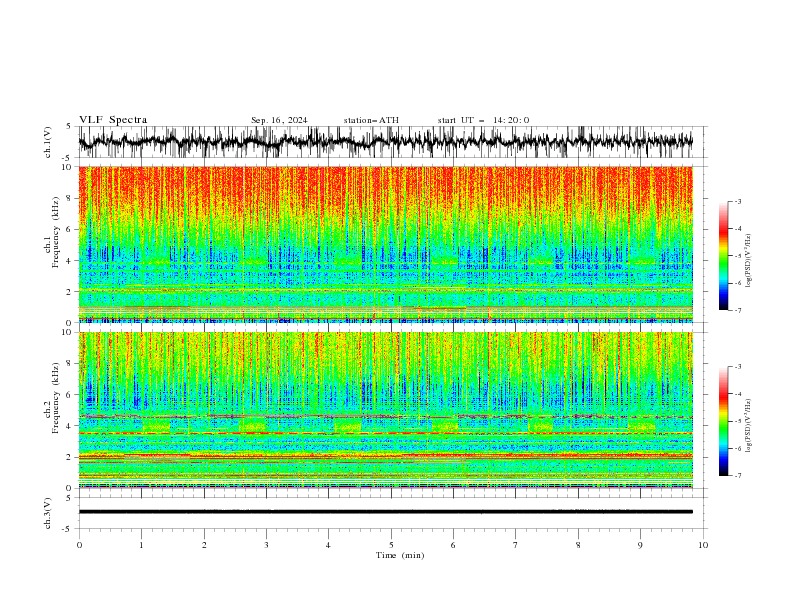Click the time axis tick label "1"
Viewport: 792px width, 612px height.
tap(141, 545)
